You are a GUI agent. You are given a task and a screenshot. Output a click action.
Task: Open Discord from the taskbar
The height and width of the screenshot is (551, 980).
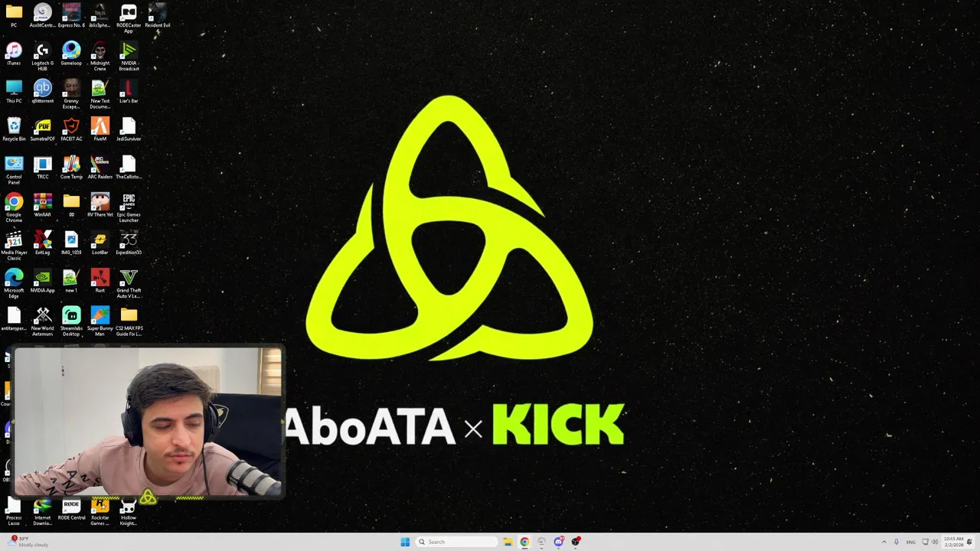click(559, 542)
